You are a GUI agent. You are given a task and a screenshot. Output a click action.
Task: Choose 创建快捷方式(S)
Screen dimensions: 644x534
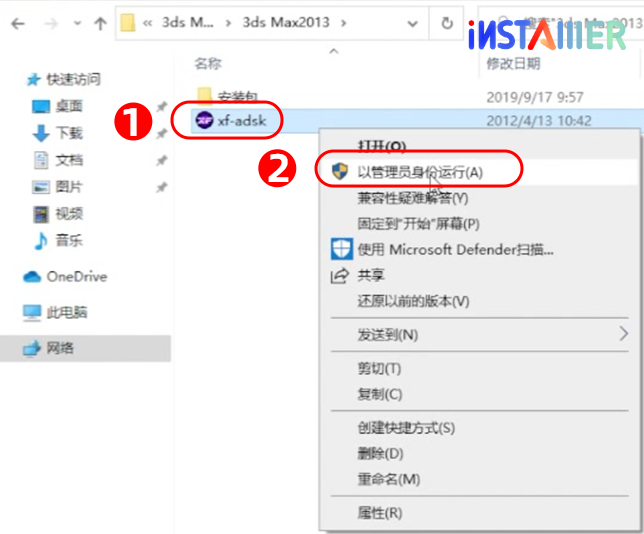pyautogui.click(x=406, y=428)
